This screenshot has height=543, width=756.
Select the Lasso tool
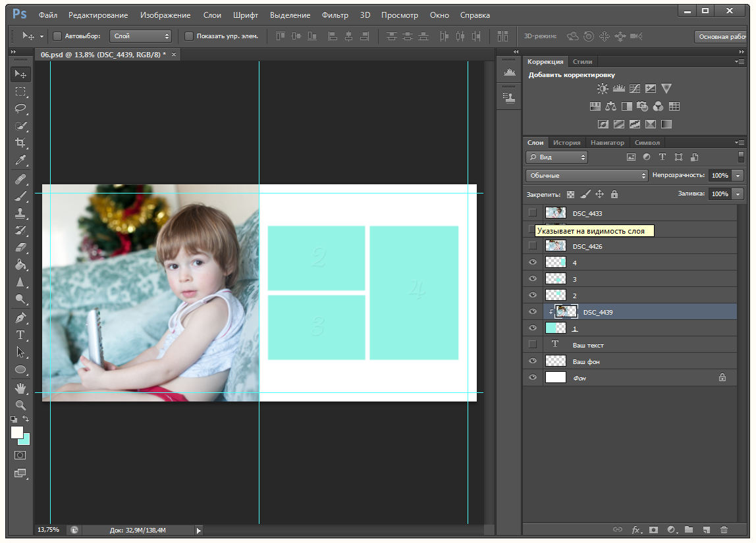click(x=20, y=109)
